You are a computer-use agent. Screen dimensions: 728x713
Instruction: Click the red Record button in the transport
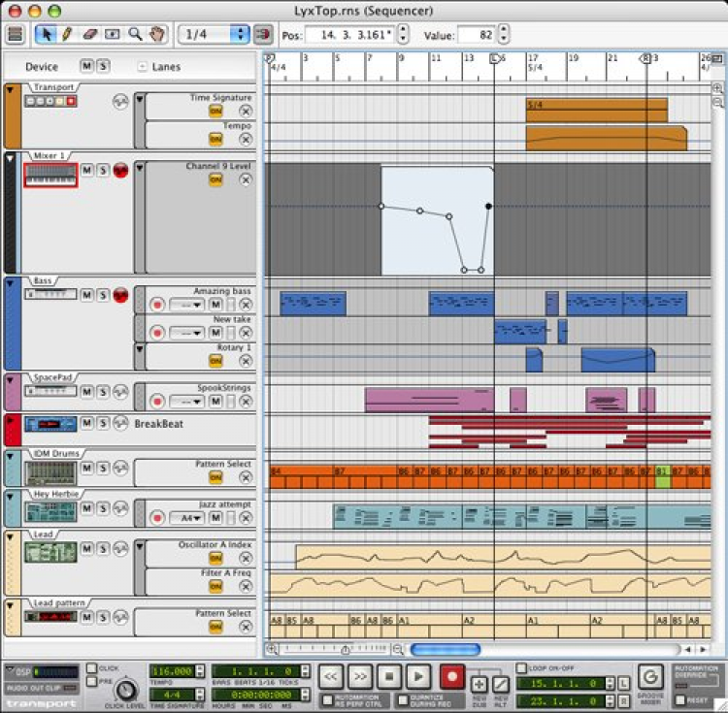[x=451, y=677]
